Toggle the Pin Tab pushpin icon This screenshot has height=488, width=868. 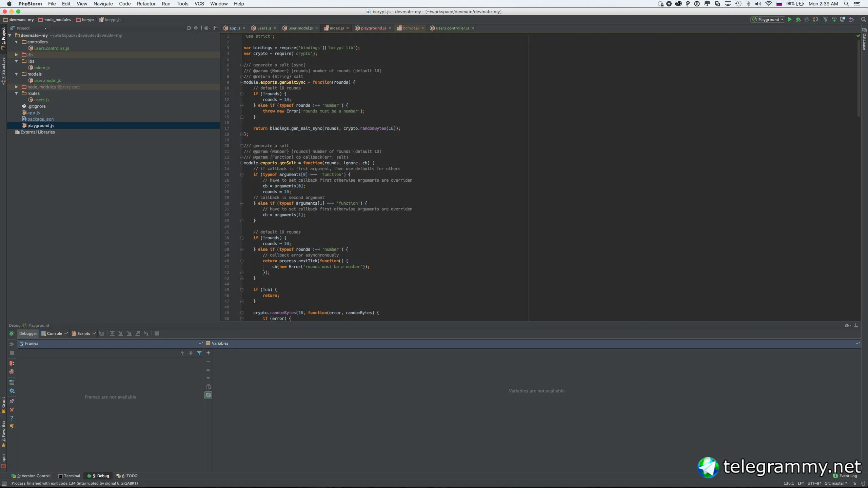12,401
